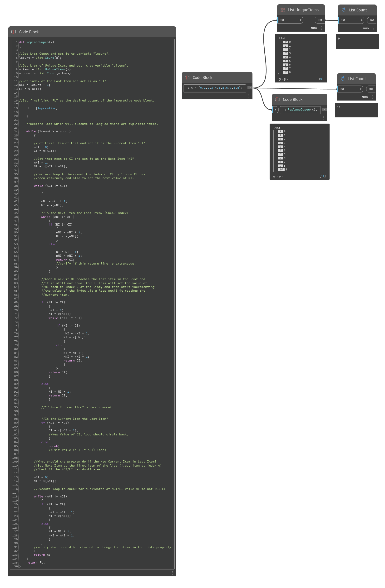Image resolution: width=385 pixels, height=588 pixels.
Task: Click the line "def ReplaceDupes(x)"
Action: click(x=36, y=42)
